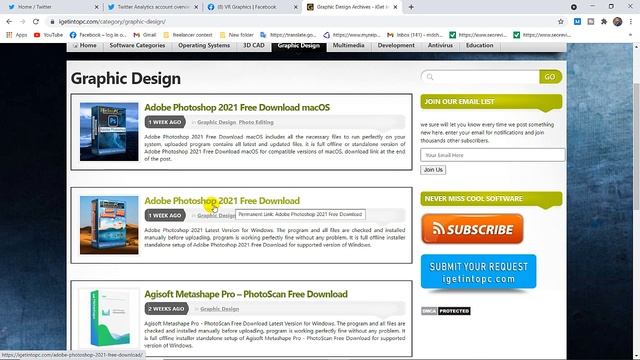Click the blue M extension icon
The width and height of the screenshot is (640, 360).
click(577, 22)
